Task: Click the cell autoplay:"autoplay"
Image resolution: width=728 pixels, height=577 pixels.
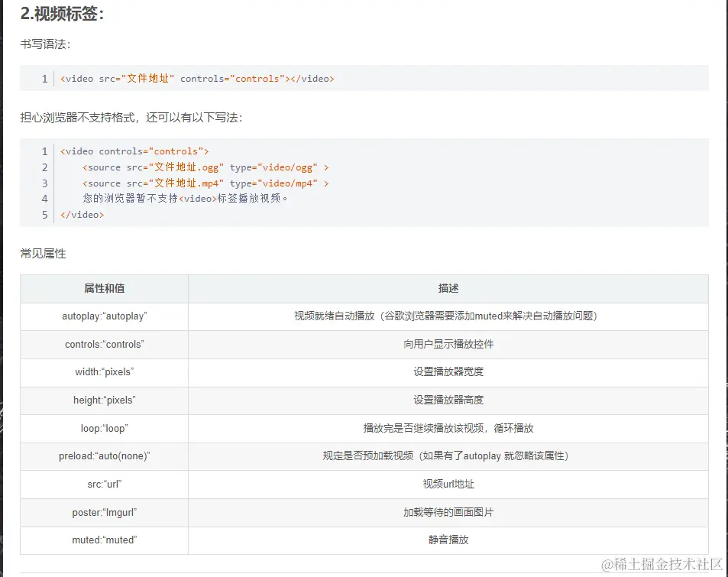Action: [105, 316]
